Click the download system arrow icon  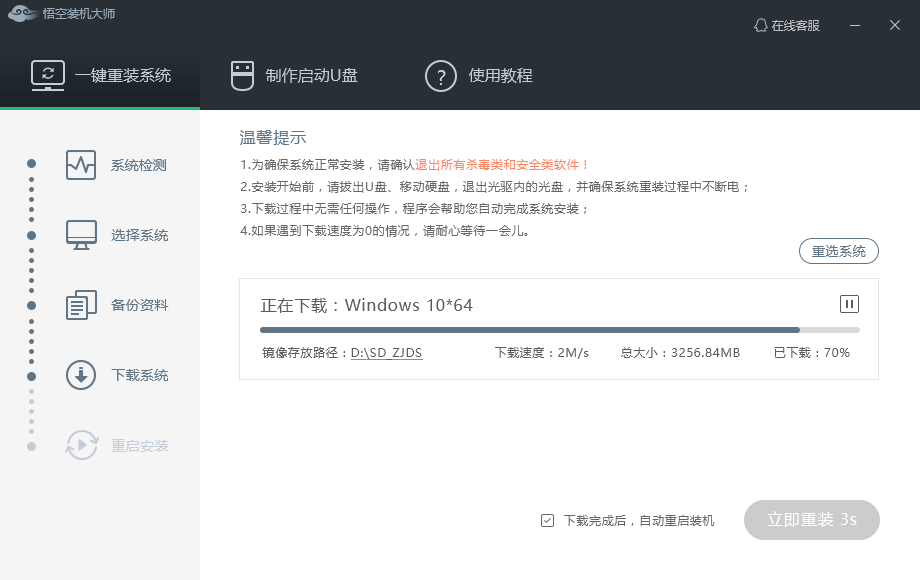coord(81,375)
